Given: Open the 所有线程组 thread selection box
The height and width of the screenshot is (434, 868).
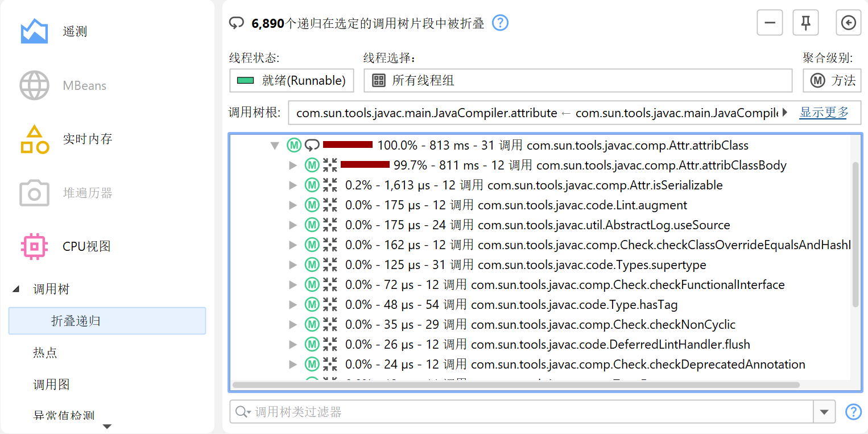Looking at the screenshot, I should point(577,80).
